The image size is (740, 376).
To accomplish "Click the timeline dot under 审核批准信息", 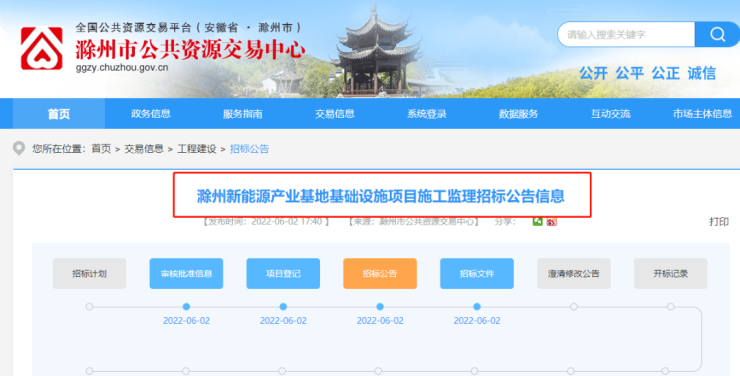I will pyautogui.click(x=186, y=307).
